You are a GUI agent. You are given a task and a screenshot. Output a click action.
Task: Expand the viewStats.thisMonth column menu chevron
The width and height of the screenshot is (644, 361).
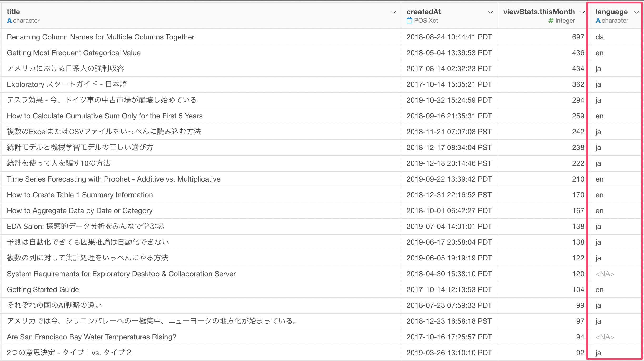(583, 12)
